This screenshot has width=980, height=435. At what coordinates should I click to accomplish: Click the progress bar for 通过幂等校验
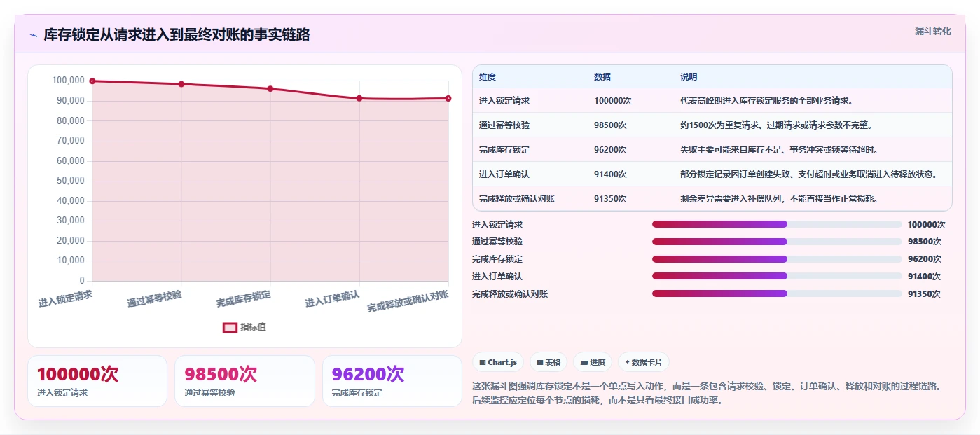pyautogui.click(x=777, y=242)
